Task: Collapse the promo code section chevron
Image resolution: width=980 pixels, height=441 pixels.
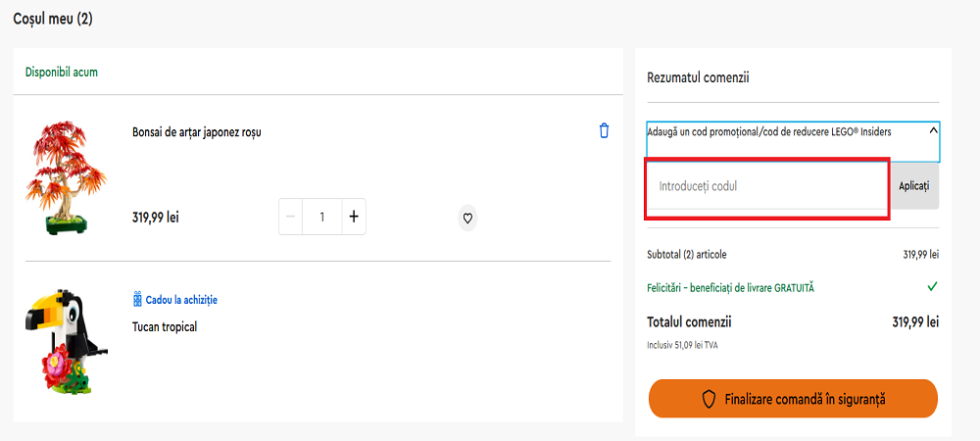Action: [932, 130]
